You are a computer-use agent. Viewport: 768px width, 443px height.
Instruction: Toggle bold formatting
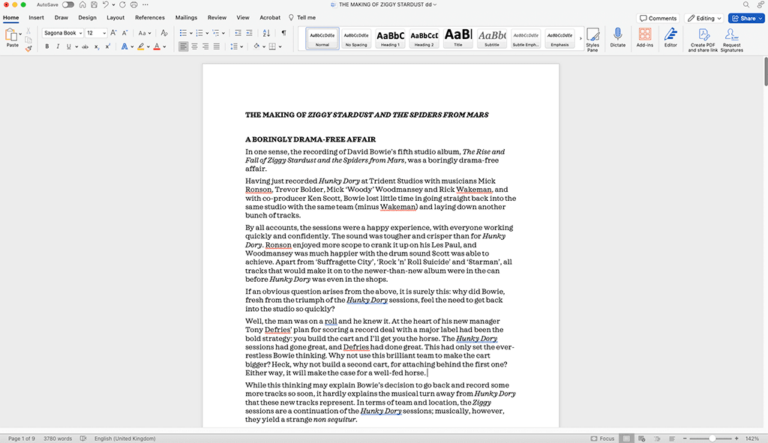46,47
